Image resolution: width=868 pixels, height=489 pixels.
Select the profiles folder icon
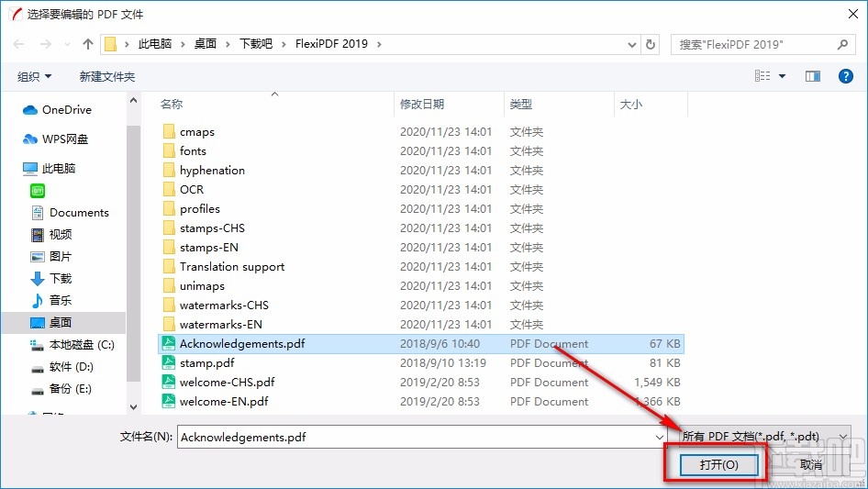[x=169, y=209]
